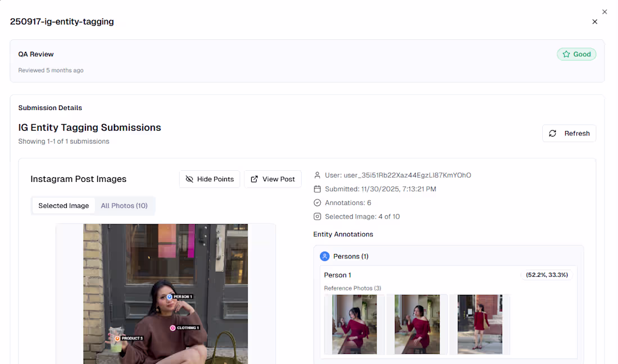Click the crossed-eye Hide Points icon
Viewport: 618px width, 364px height.
[x=189, y=179]
